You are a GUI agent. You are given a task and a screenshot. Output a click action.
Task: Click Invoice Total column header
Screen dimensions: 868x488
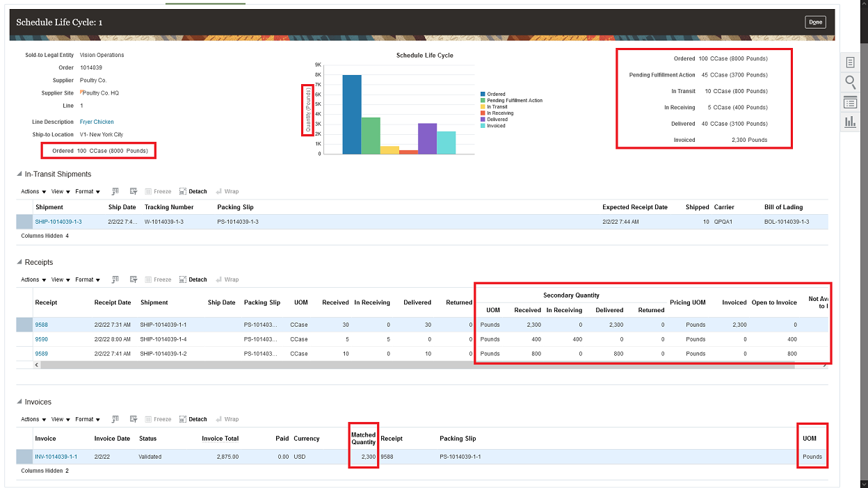[x=220, y=439]
